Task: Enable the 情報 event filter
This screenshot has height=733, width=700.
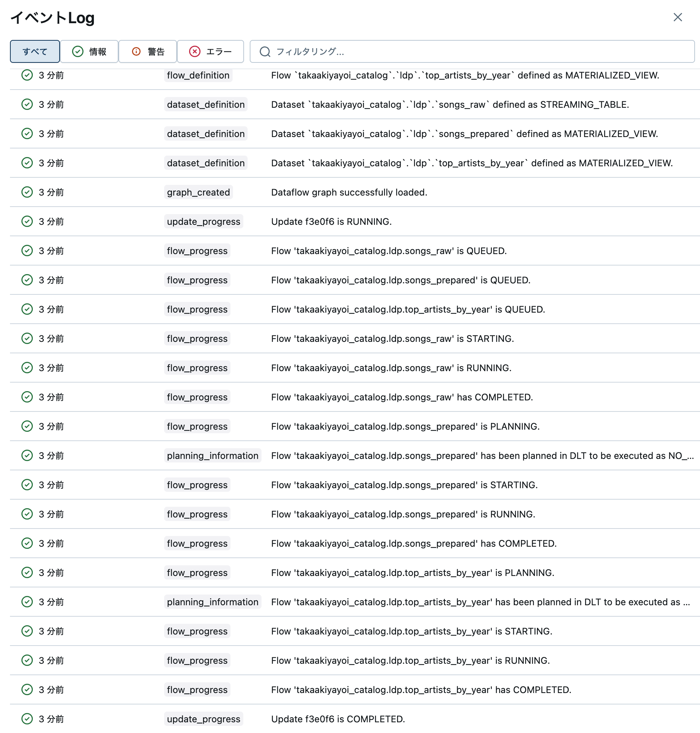Action: click(89, 51)
